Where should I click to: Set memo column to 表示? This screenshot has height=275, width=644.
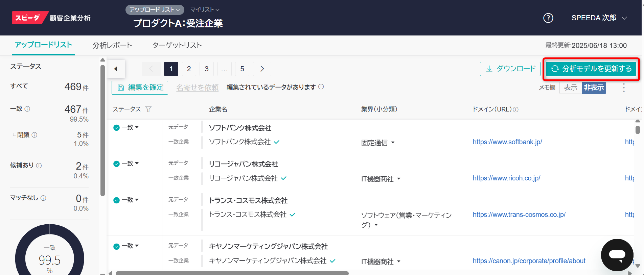click(x=570, y=88)
